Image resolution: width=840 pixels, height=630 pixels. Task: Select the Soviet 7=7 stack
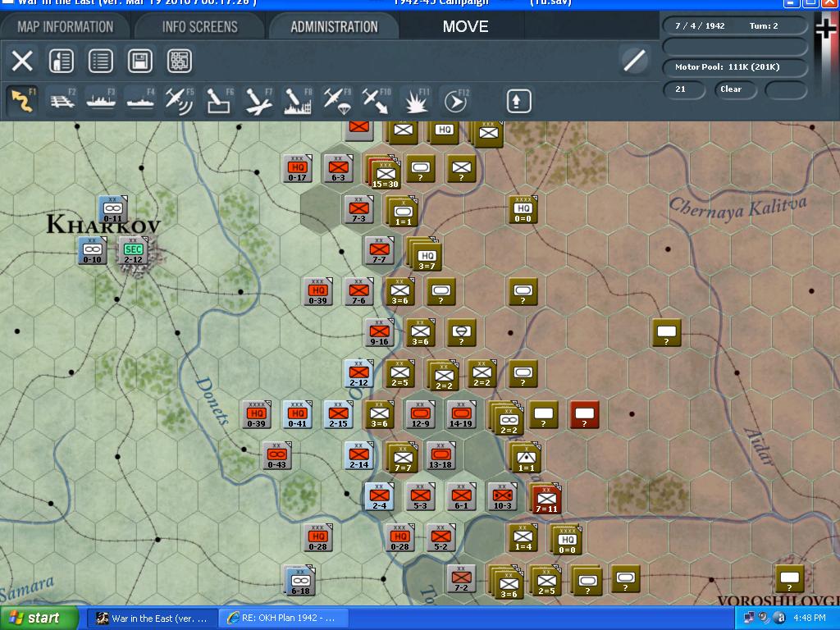(x=402, y=459)
